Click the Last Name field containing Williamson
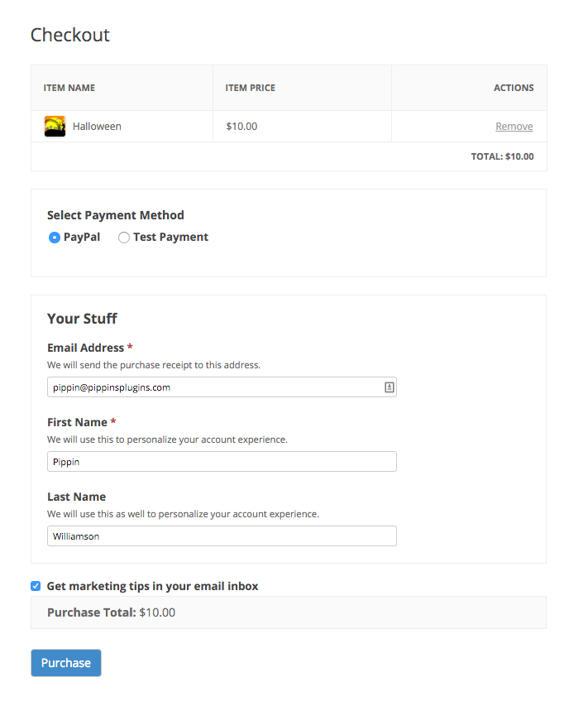This screenshot has height=706, width=588. pos(222,536)
